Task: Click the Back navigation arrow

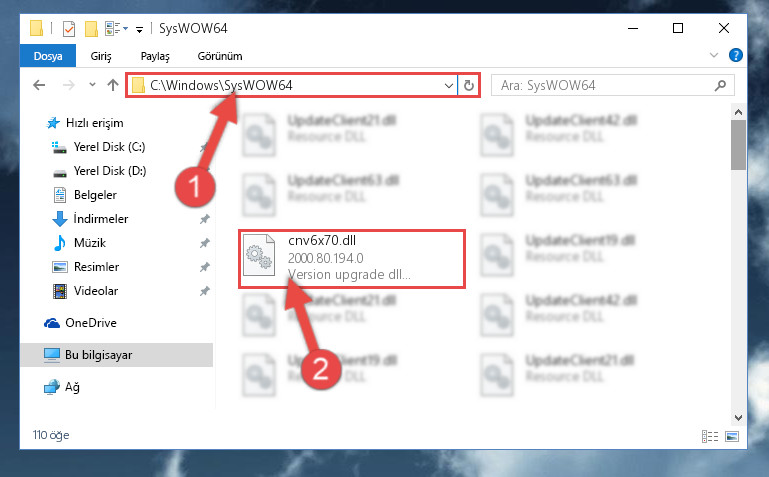Action: click(x=39, y=85)
